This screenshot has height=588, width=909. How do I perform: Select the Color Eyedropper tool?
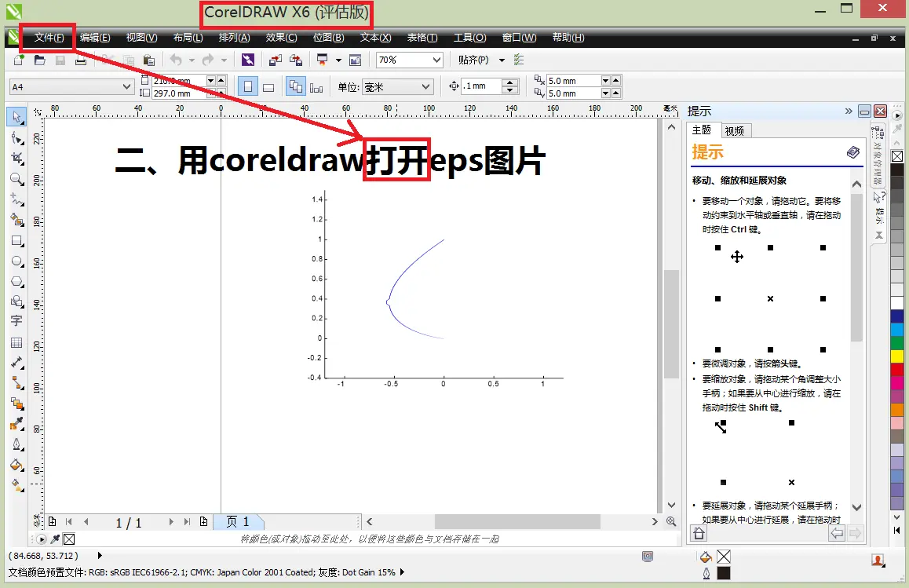(x=16, y=424)
